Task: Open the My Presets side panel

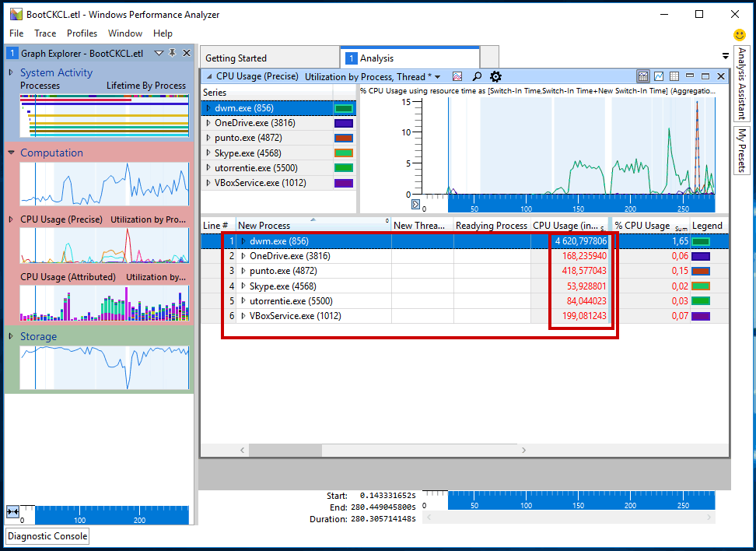Action: (741, 150)
